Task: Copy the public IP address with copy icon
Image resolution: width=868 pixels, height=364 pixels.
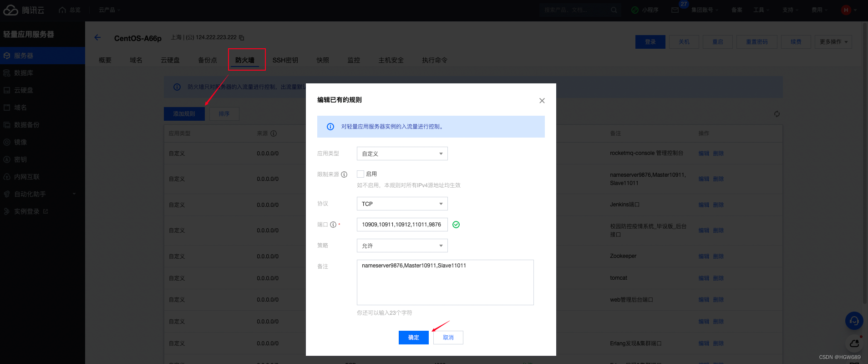Action: [242, 38]
